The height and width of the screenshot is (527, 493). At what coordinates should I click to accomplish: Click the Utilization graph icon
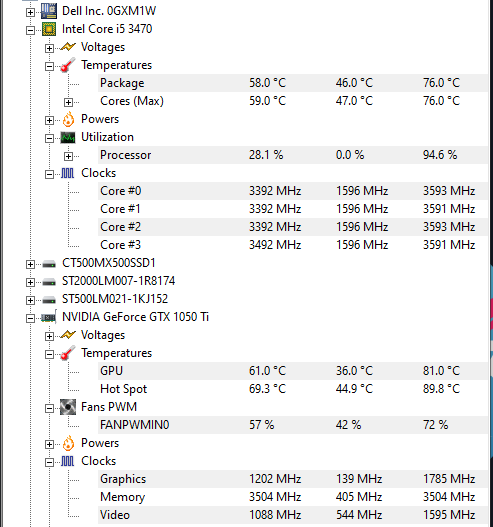(x=68, y=137)
